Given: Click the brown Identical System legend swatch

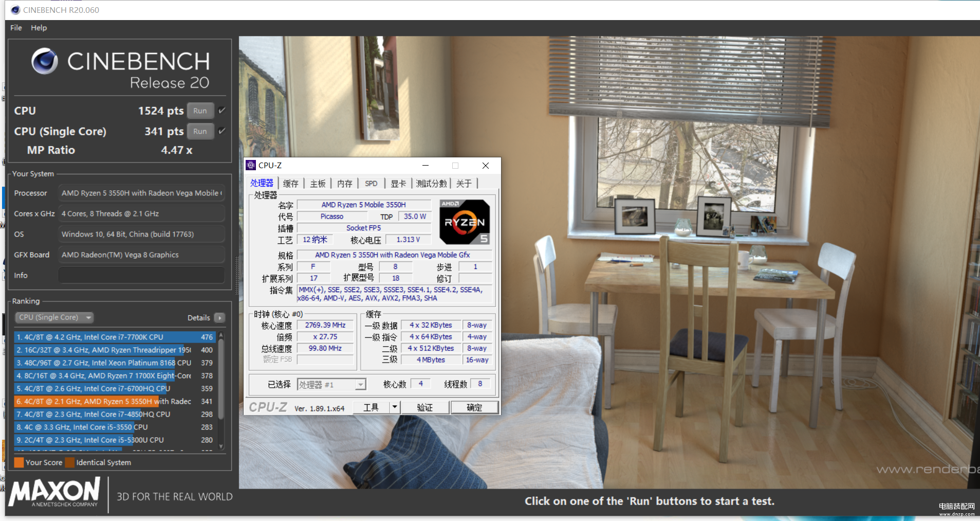Looking at the screenshot, I should click(x=70, y=462).
